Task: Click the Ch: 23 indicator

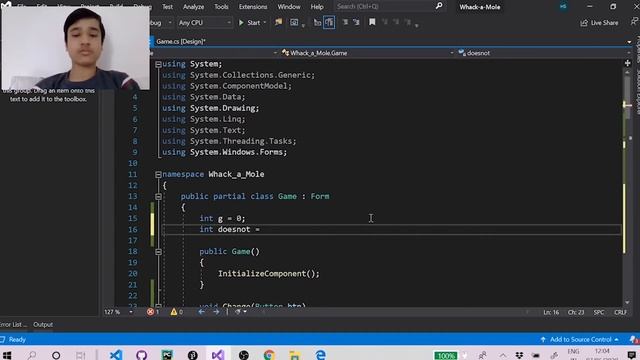Action: (x=576, y=312)
